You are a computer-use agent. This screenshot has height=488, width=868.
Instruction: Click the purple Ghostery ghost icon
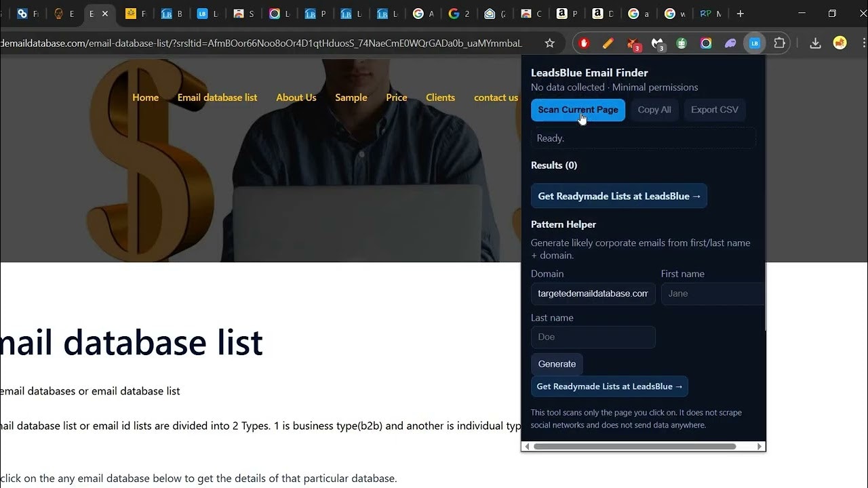[730, 43]
